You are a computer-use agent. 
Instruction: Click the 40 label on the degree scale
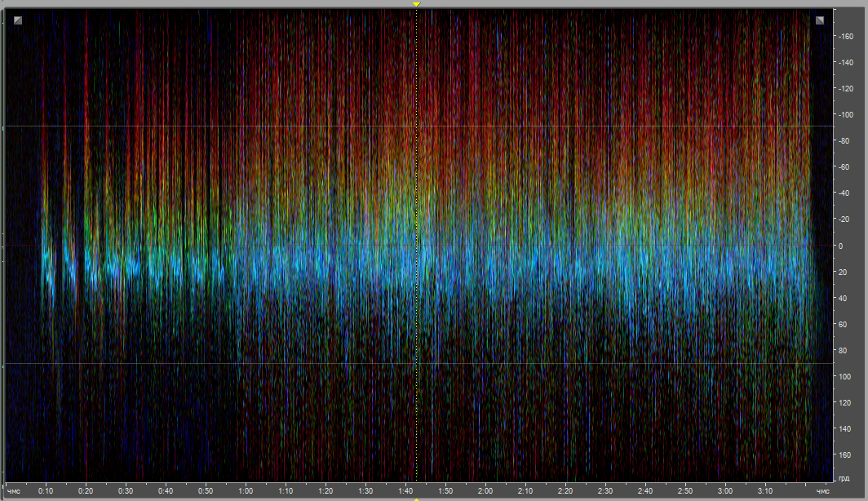point(842,298)
